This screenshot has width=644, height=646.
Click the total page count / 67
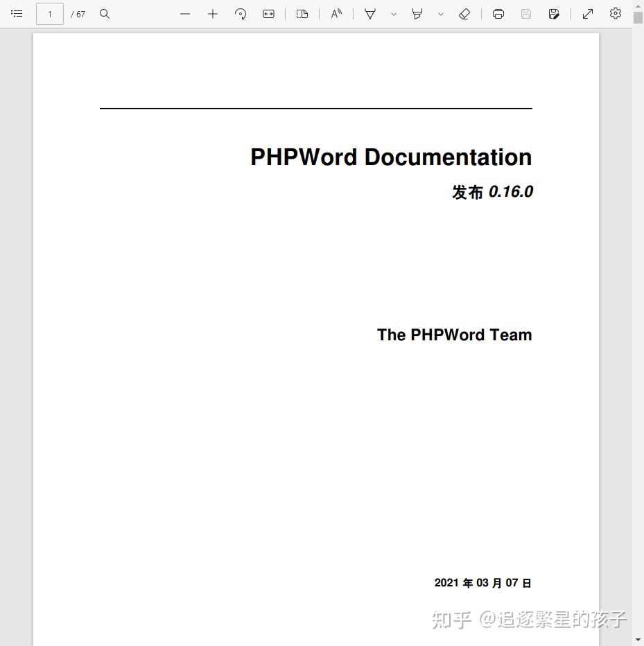point(78,15)
